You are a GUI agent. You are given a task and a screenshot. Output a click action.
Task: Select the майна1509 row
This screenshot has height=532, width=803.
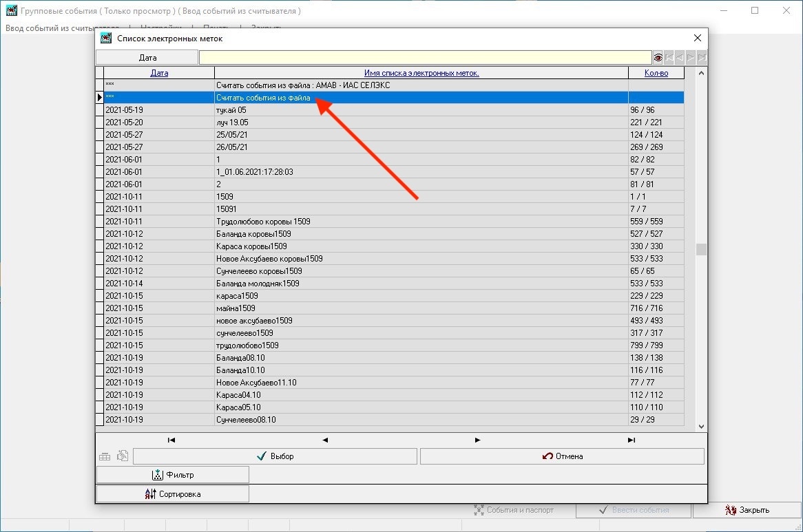coord(394,308)
